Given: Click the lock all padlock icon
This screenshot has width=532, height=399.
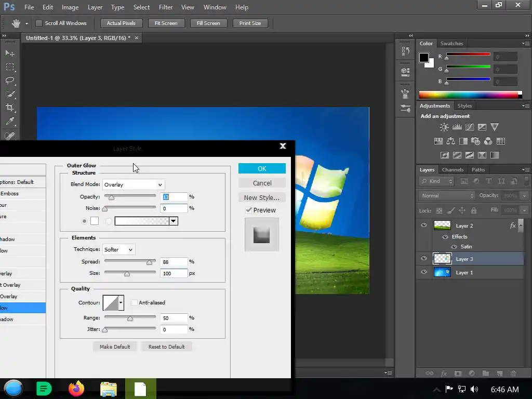Looking at the screenshot, I should [474, 211].
